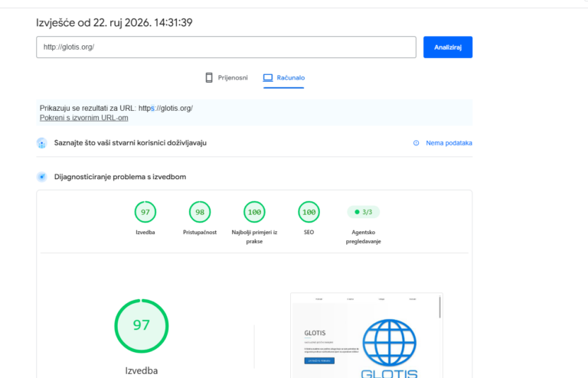This screenshot has height=378, width=588.
Task: Open the SEO 100 score gauge
Action: pos(309,212)
